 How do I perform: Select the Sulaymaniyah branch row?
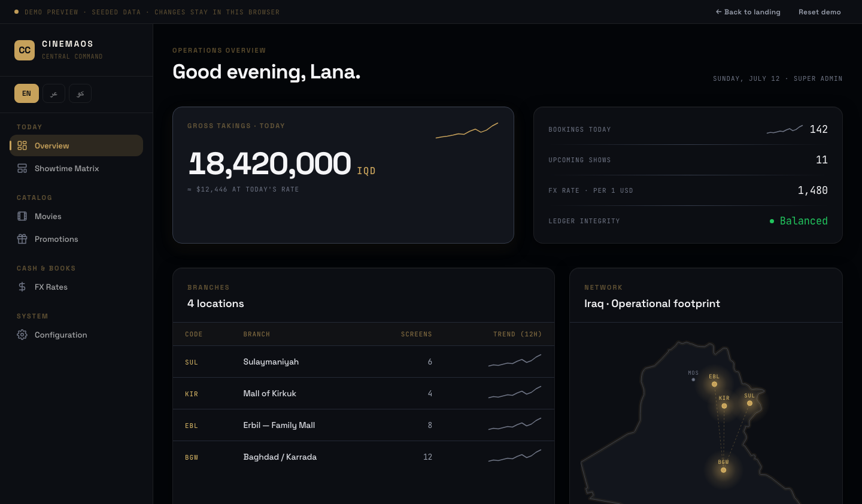[x=363, y=362]
